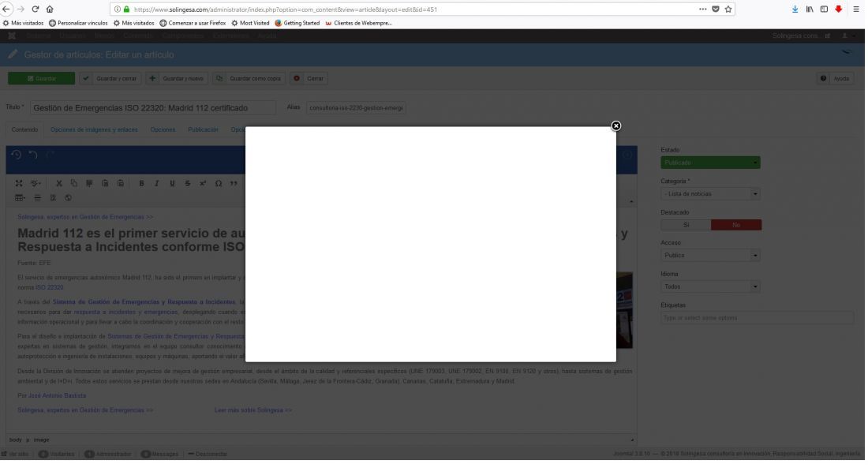The image size is (868, 475).
Task: Click the Título input field
Action: click(x=152, y=108)
